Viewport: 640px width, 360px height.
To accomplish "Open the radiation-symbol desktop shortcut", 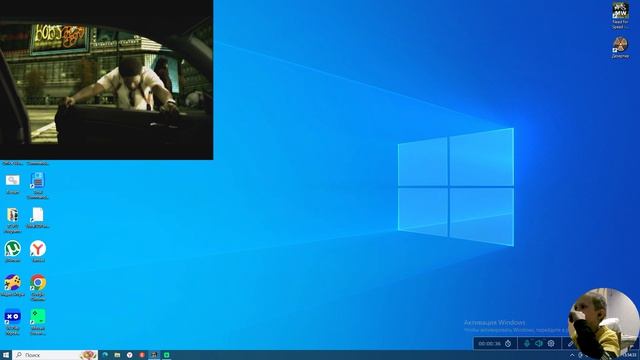I will coord(620,44).
